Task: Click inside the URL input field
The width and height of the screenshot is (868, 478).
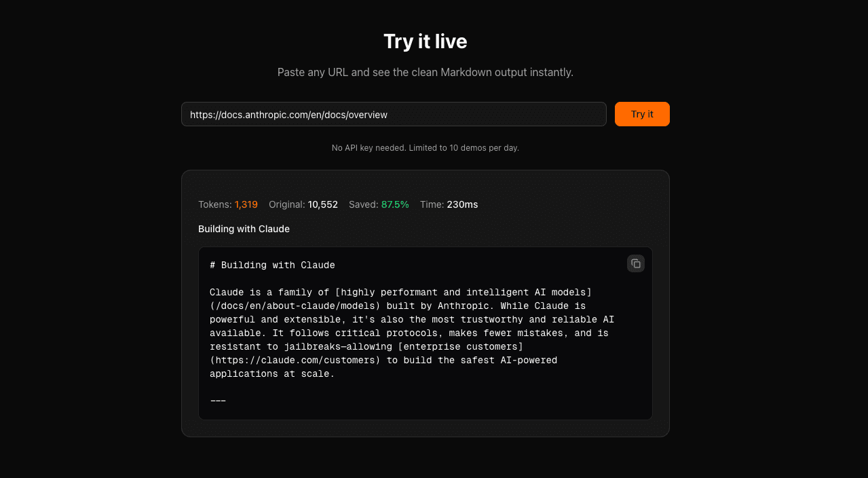Action: click(394, 114)
